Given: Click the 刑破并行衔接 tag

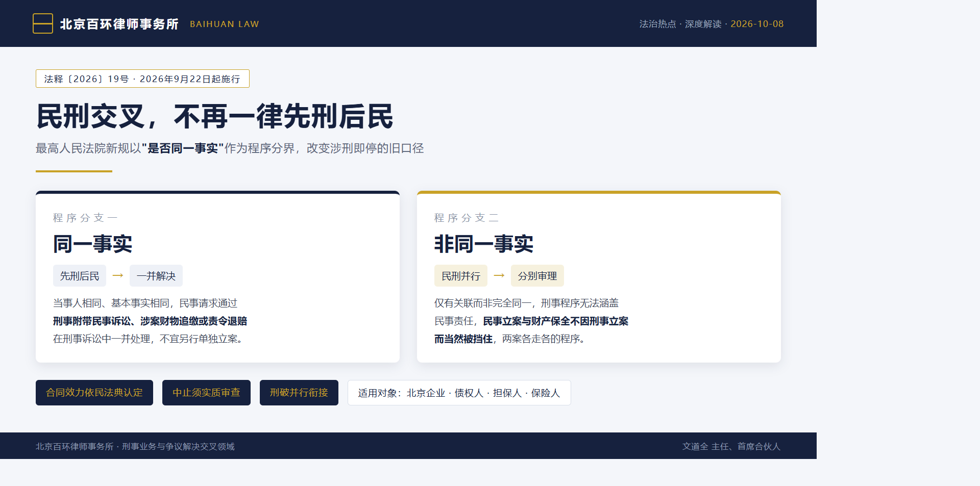Looking at the screenshot, I should pos(299,393).
